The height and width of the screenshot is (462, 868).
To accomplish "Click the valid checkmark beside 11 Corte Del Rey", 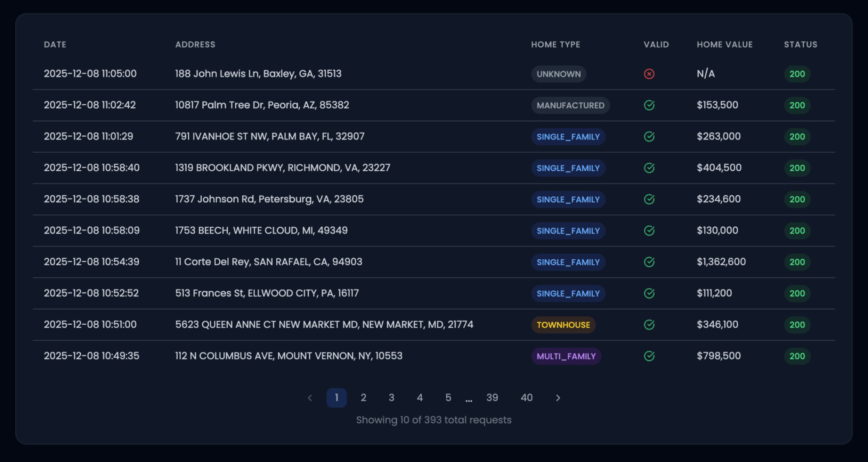I will (x=649, y=262).
